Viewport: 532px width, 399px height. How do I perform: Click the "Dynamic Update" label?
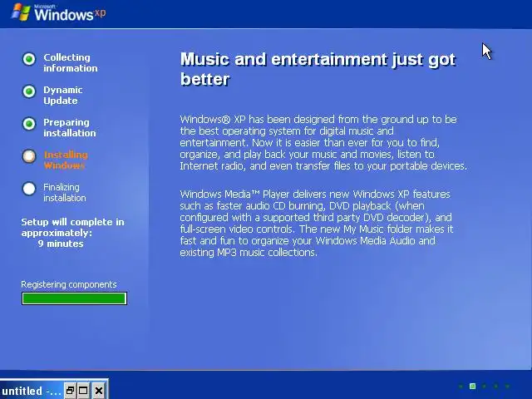pos(63,96)
